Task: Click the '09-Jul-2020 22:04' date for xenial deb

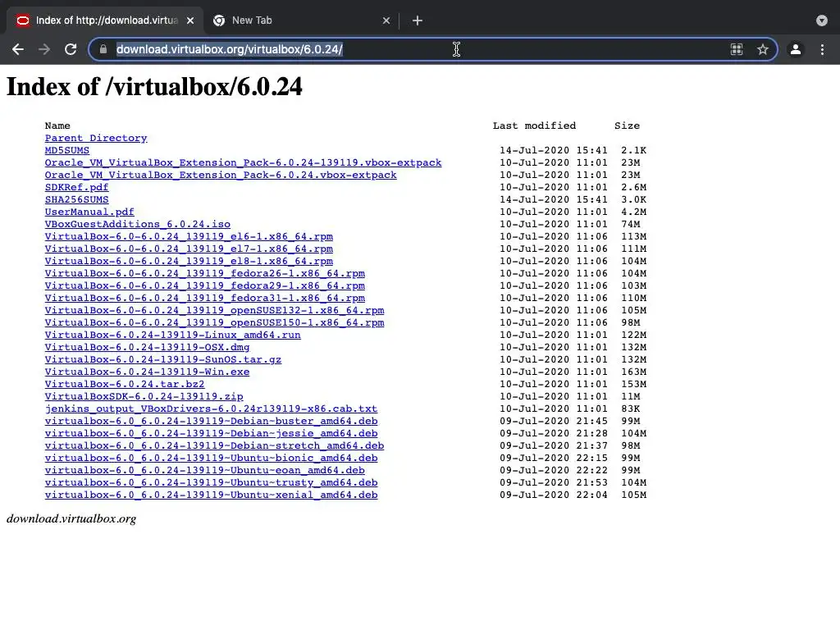Action: click(x=554, y=495)
